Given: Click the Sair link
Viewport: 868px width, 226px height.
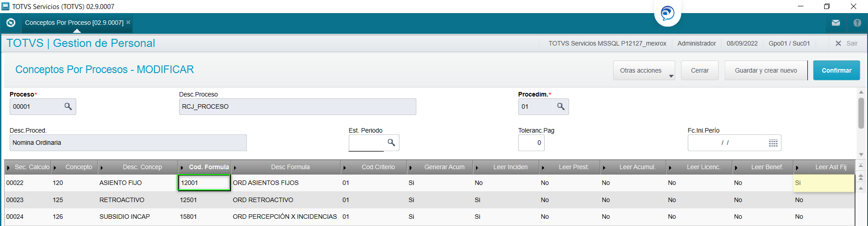Looking at the screenshot, I should tap(852, 43).
